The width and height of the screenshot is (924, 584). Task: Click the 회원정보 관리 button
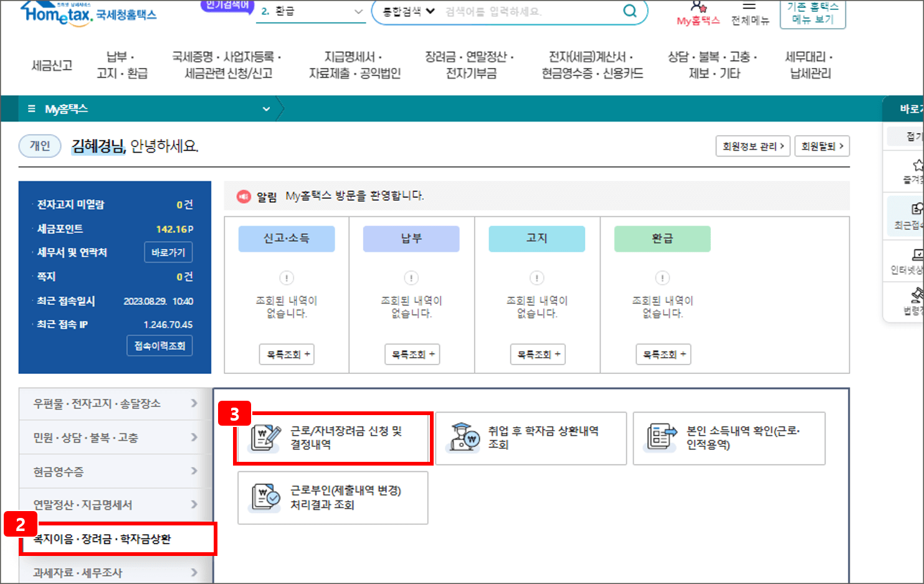tap(753, 146)
